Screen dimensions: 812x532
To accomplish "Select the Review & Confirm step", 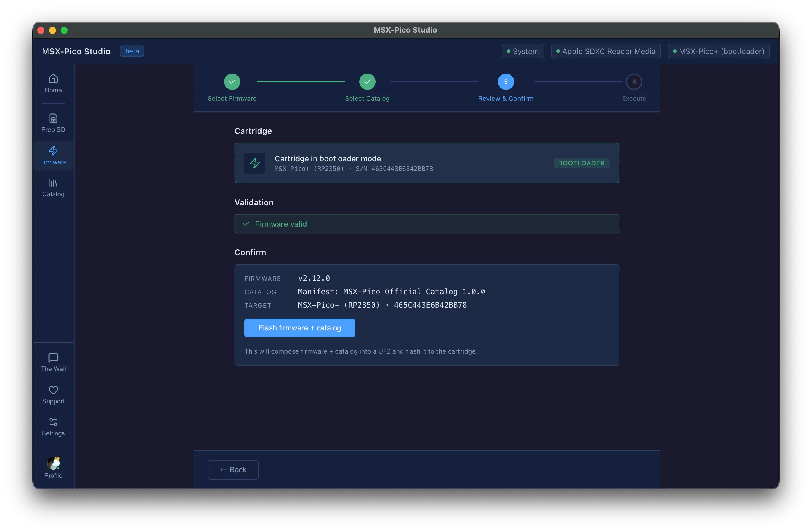I will click(506, 82).
